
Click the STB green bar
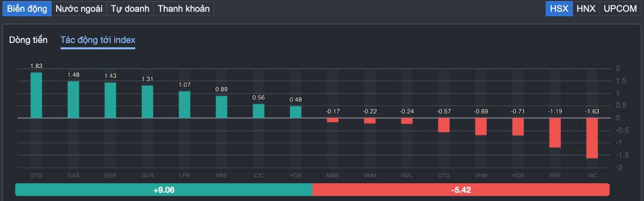tap(36, 95)
